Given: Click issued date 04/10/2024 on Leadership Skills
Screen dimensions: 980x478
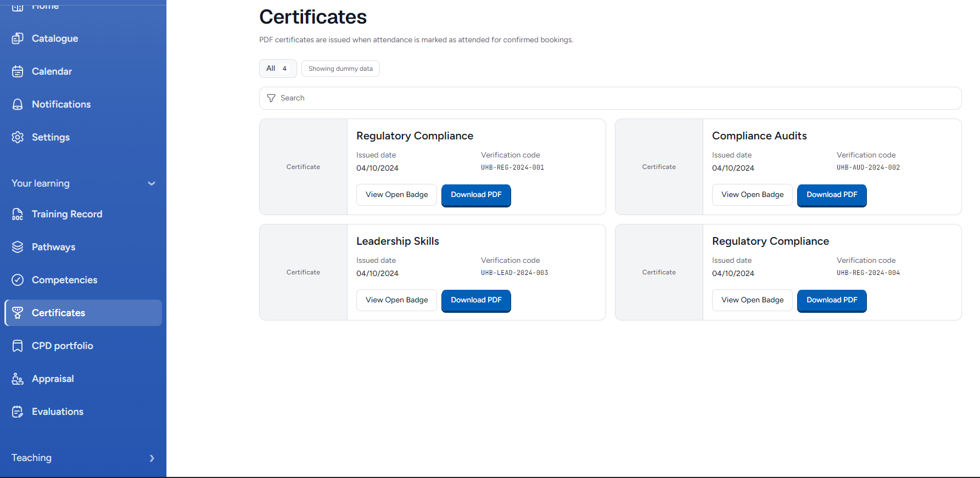Looking at the screenshot, I should (x=377, y=273).
